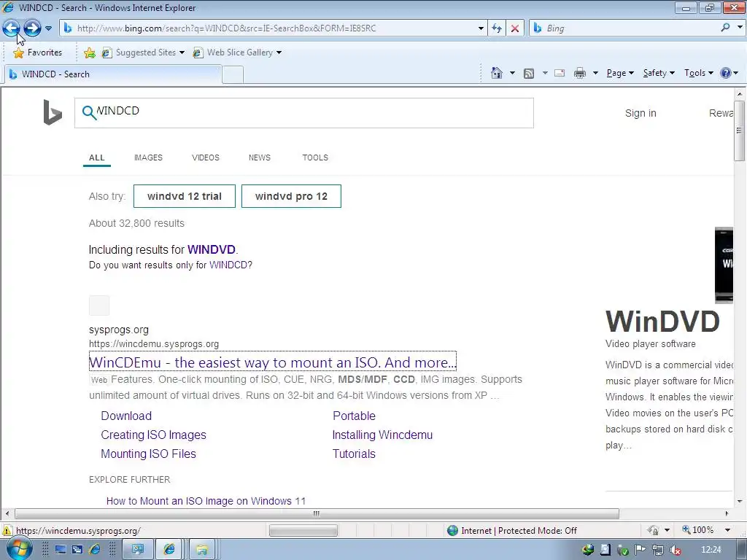Open a new tab with blank tab button

point(233,75)
